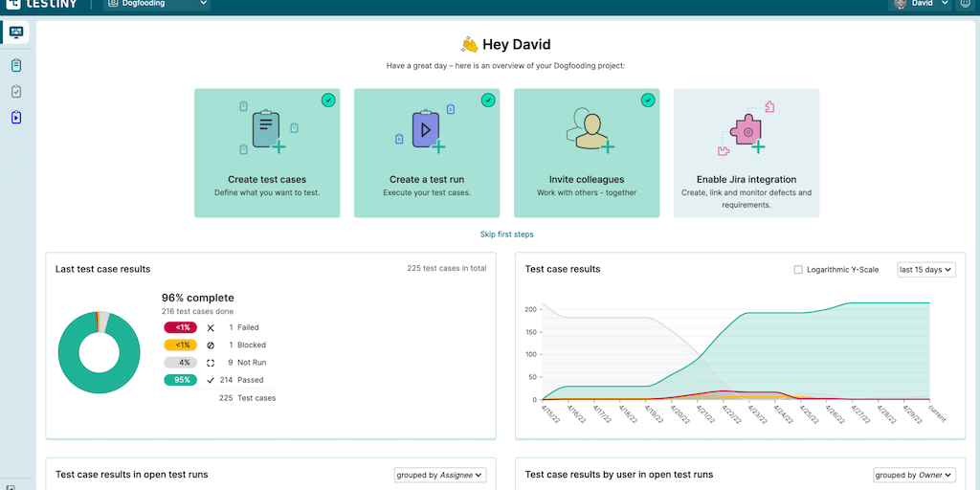
Task: Click the checkmark badge on Invite colleagues
Action: click(x=648, y=100)
